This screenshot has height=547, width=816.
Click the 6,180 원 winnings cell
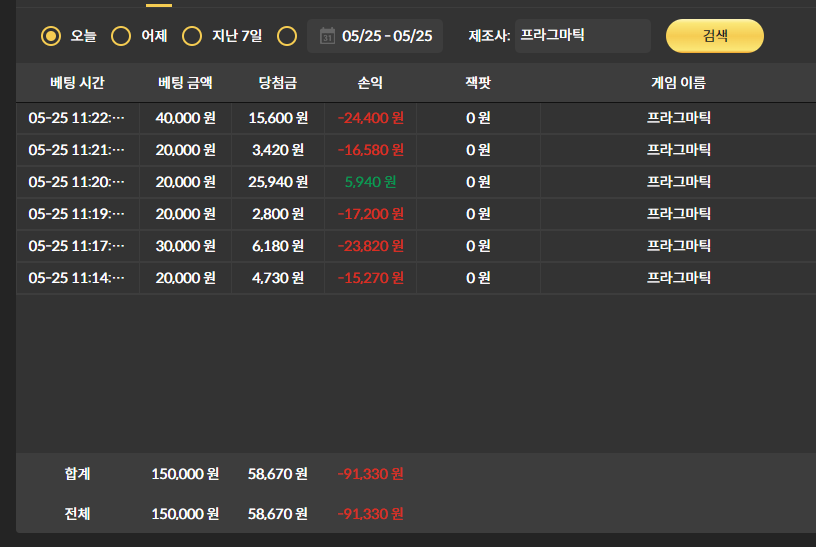[x=278, y=246]
